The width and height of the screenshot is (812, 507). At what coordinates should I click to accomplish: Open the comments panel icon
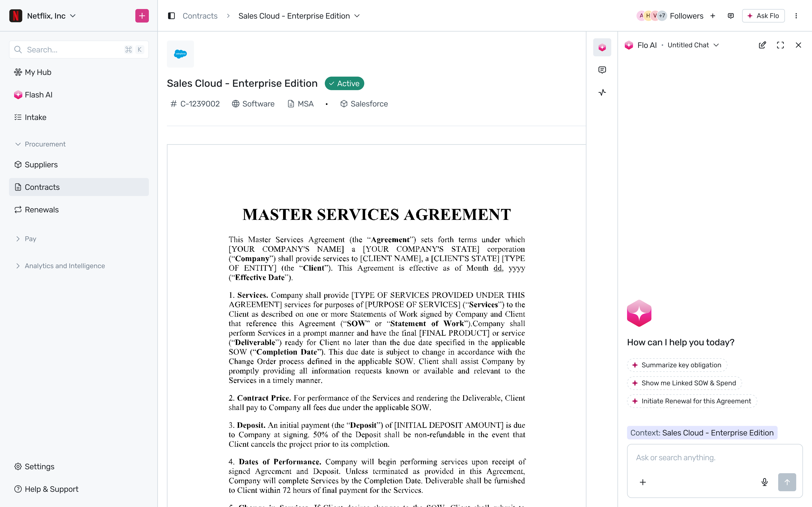[602, 70]
